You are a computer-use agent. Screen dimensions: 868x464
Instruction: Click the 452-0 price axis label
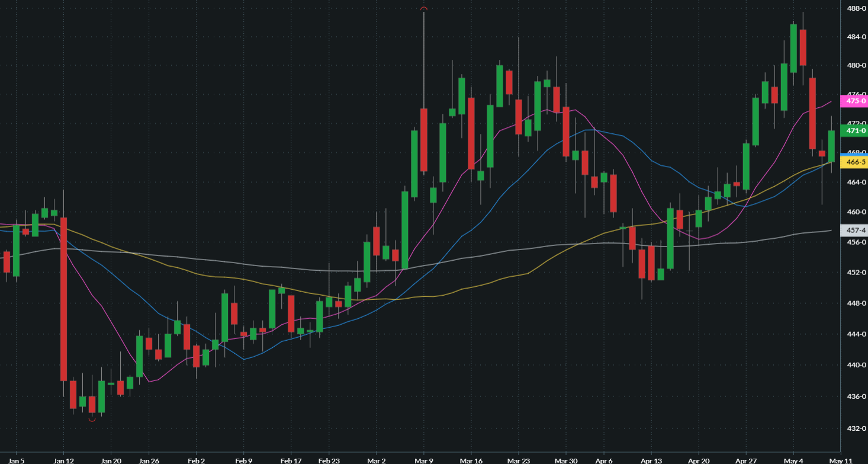[856, 273]
